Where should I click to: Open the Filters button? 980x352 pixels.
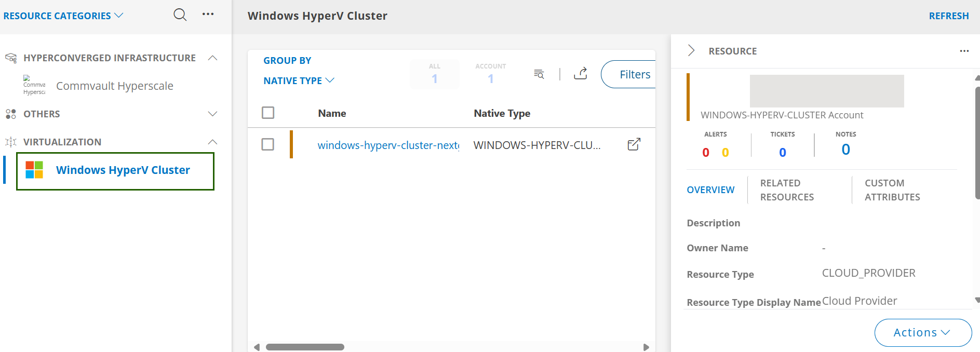629,74
